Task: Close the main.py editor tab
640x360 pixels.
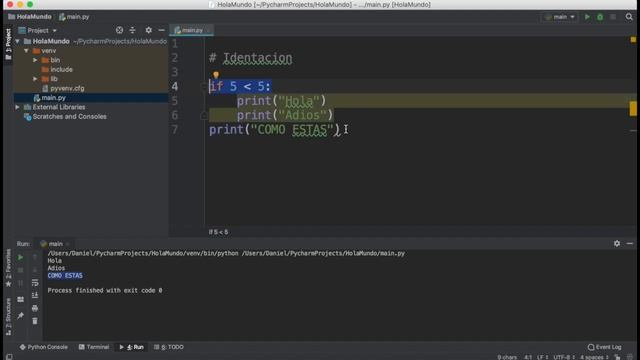Action: (208, 30)
